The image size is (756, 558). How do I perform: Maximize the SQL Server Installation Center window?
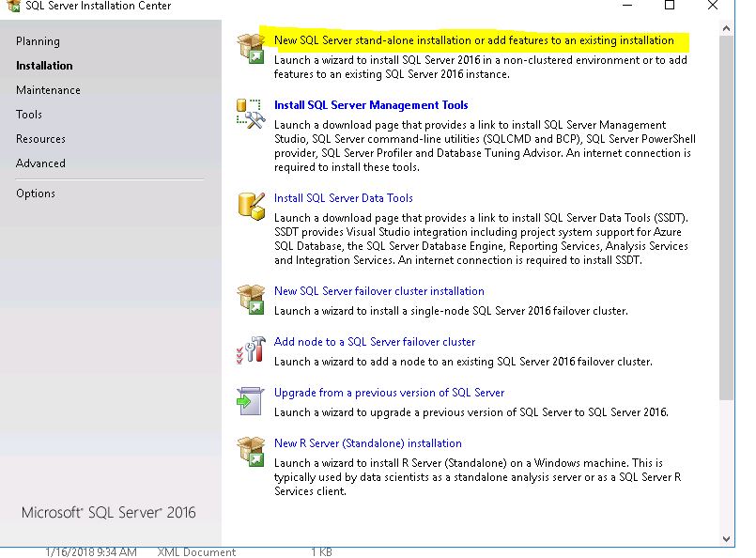[670, 6]
